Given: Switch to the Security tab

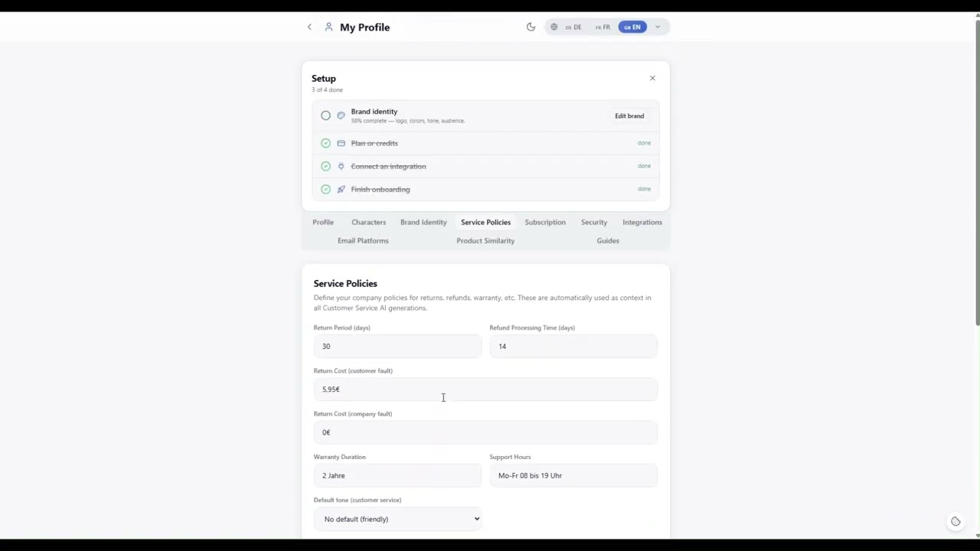Looking at the screenshot, I should click(594, 222).
